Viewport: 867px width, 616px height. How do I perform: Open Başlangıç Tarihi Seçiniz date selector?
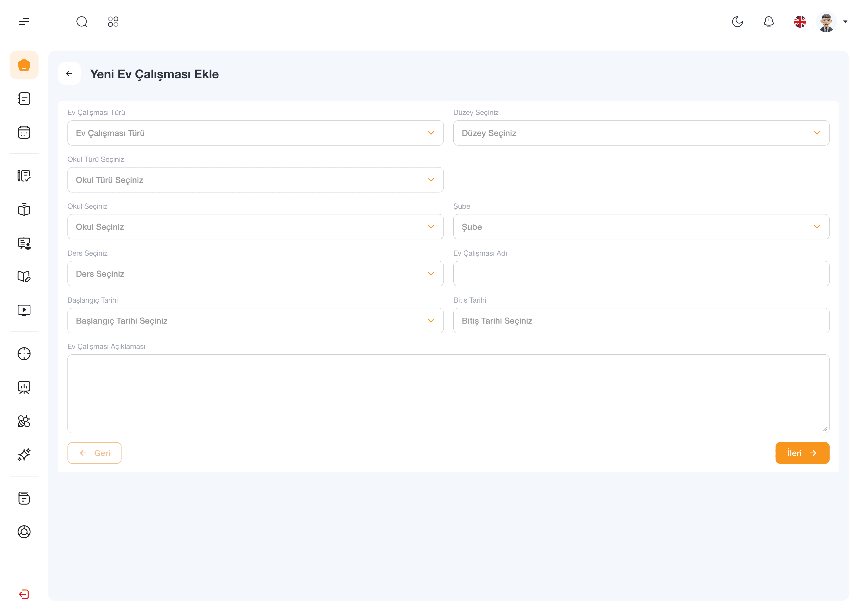click(255, 321)
